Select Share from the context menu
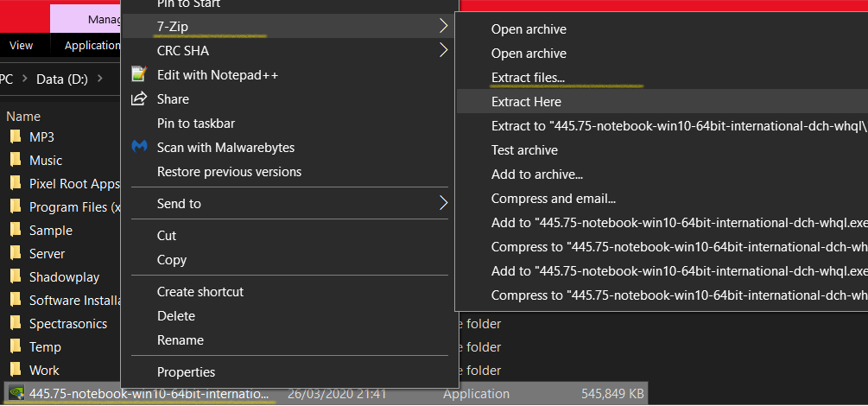This screenshot has width=868, height=406. [x=289, y=99]
